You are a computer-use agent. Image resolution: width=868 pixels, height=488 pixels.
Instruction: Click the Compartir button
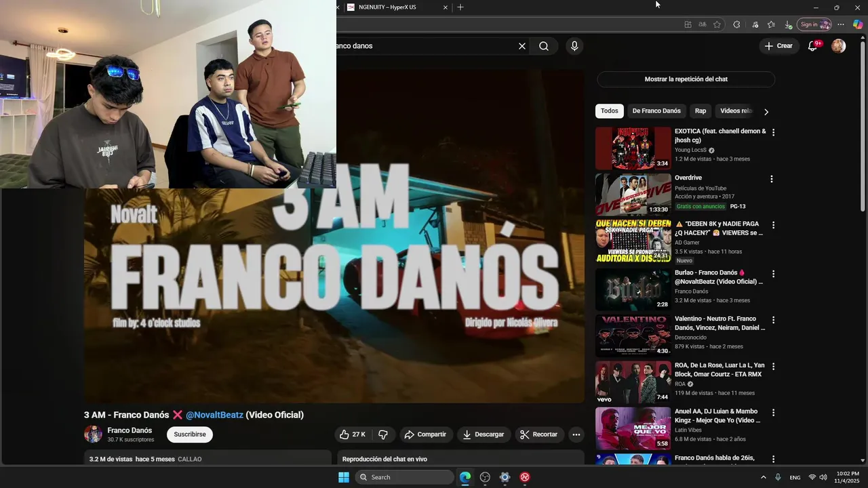(x=426, y=434)
